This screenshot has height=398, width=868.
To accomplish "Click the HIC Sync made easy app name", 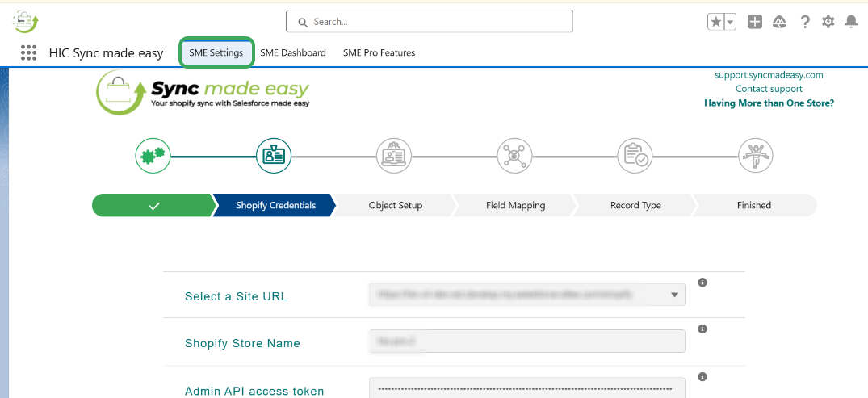I will click(107, 53).
